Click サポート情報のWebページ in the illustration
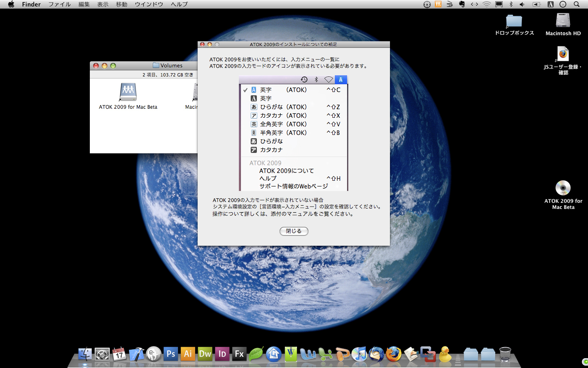The height and width of the screenshot is (368, 588). pyautogui.click(x=294, y=186)
